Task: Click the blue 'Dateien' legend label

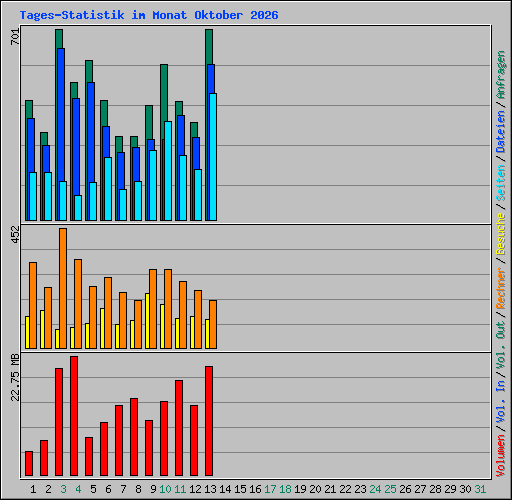Action: coord(501,132)
